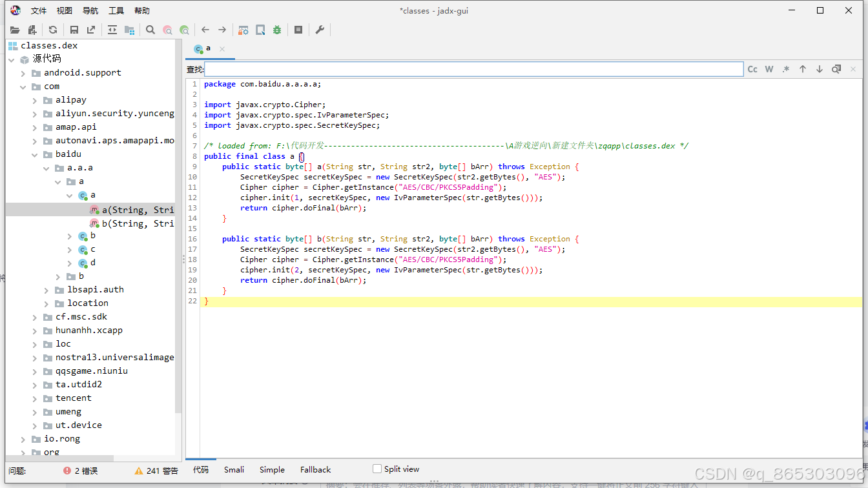Open preferences with the wrench icon
Viewport: 868px width, 488px height.
(320, 30)
